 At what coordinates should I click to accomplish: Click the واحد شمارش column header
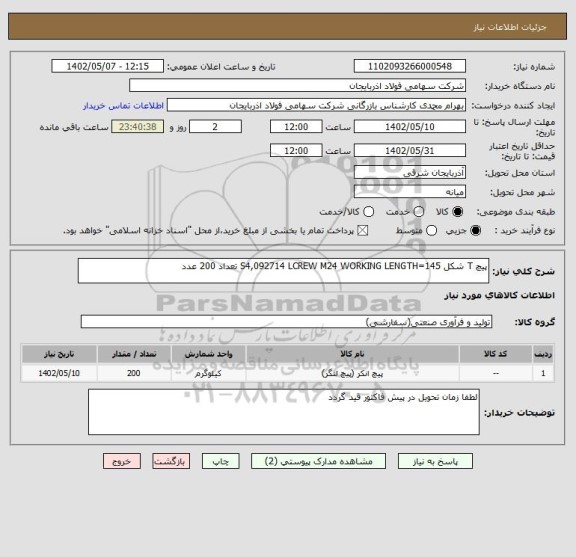[208, 354]
